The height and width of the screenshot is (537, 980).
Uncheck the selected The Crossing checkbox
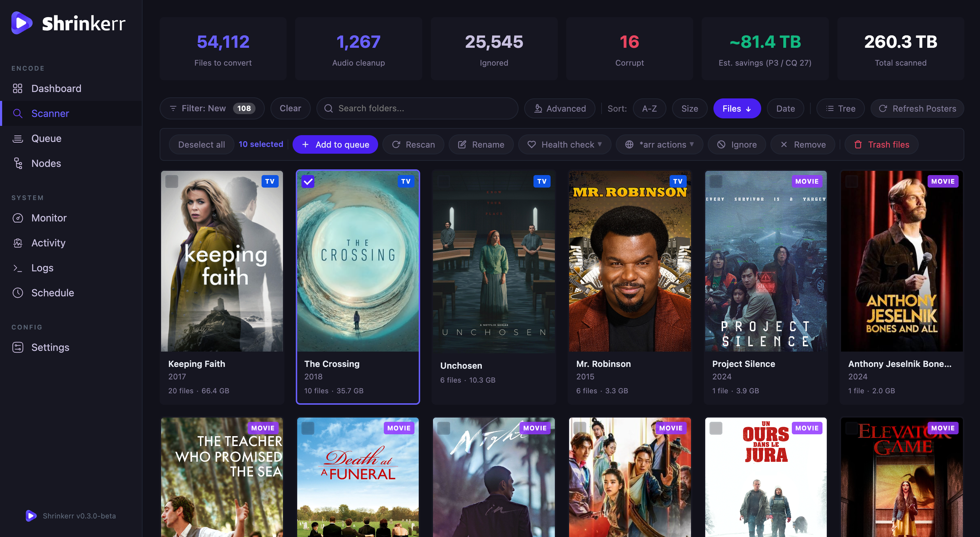[308, 181]
